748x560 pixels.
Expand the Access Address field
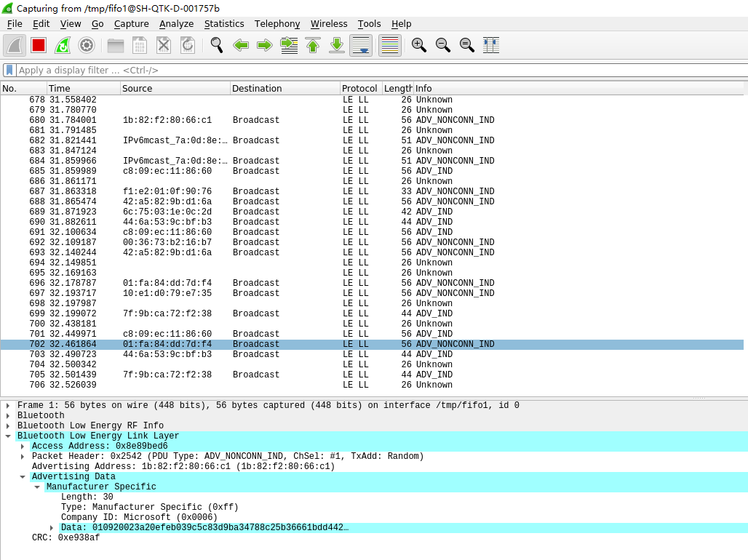(x=23, y=446)
